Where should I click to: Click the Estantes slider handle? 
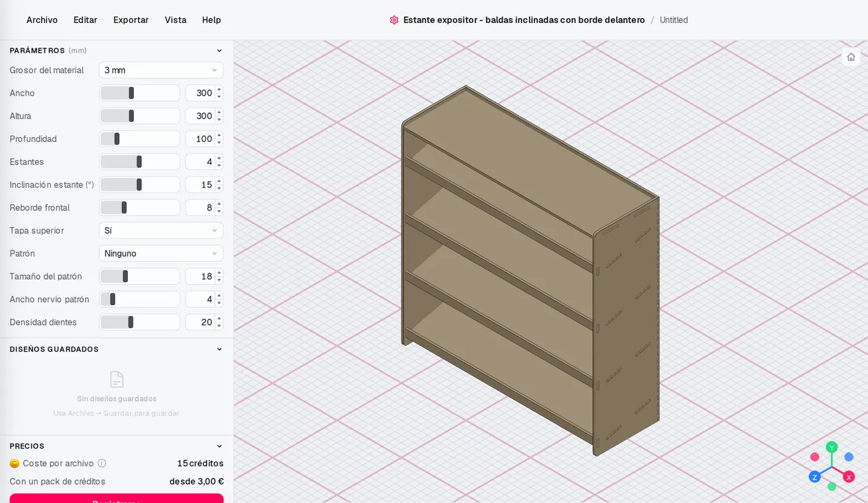[139, 162]
